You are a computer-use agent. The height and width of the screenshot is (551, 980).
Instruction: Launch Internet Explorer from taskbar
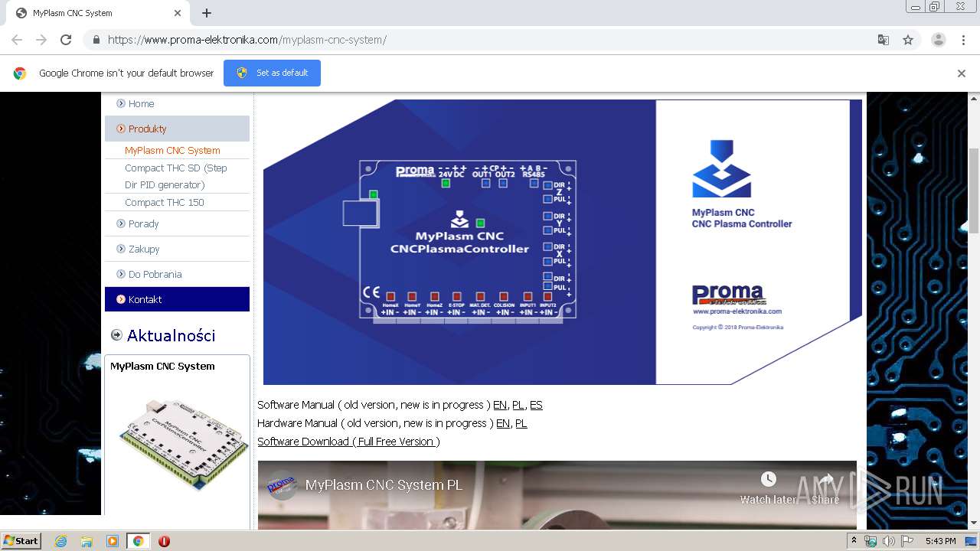pyautogui.click(x=60, y=541)
